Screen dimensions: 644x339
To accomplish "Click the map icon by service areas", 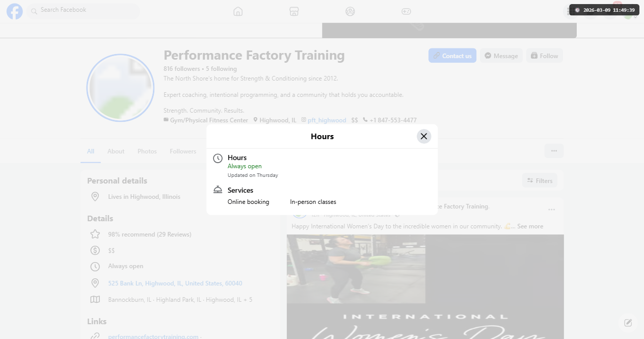I will pos(95,300).
